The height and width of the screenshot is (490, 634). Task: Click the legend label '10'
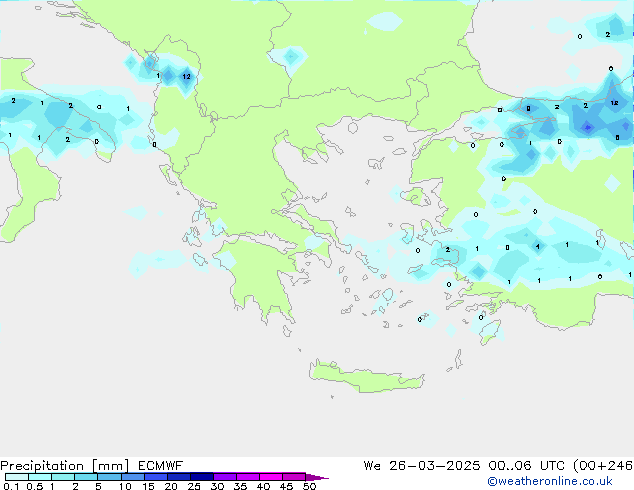pyautogui.click(x=125, y=486)
